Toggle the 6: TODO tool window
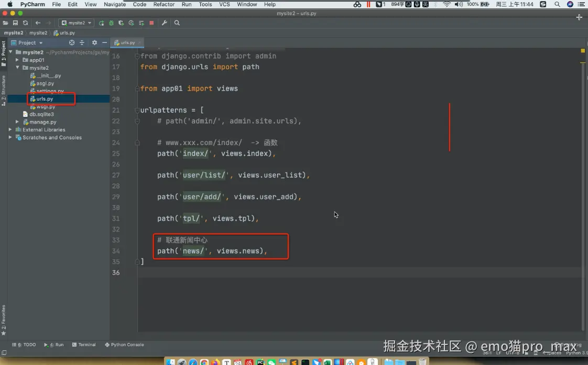The width and height of the screenshot is (588, 365). pyautogui.click(x=24, y=345)
